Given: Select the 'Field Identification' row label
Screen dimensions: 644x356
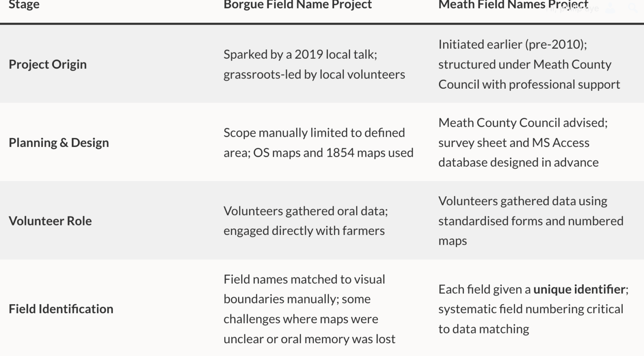Looking at the screenshot, I should point(61,309).
